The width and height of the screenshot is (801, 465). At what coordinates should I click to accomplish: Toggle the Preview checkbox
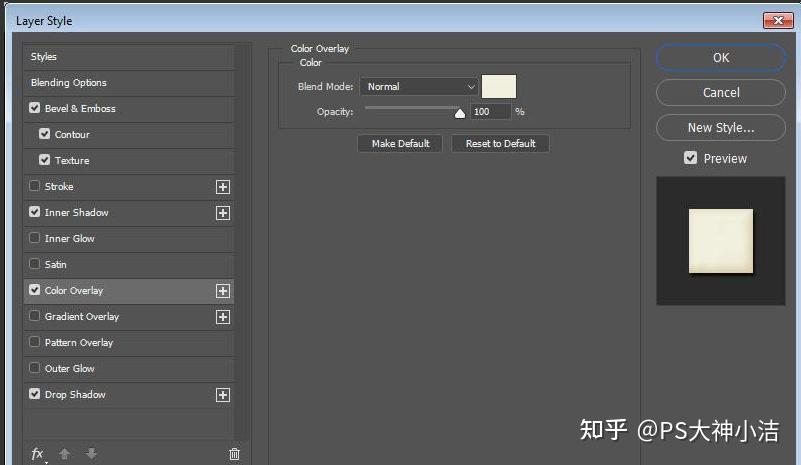(x=690, y=158)
